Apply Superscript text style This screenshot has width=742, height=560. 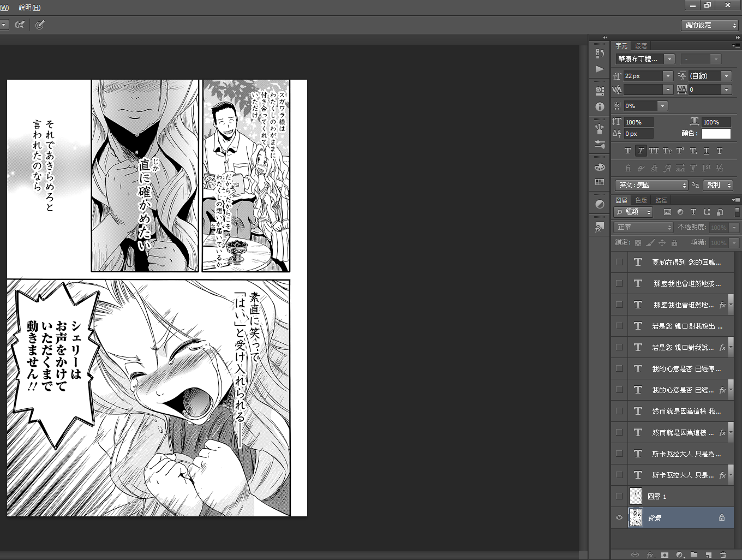(680, 151)
